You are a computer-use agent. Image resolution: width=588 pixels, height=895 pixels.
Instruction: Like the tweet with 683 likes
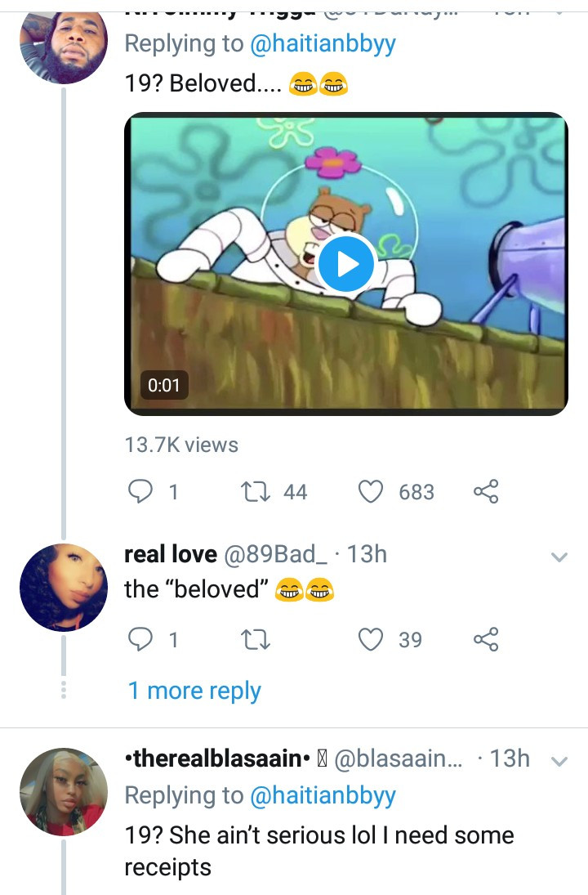click(372, 491)
